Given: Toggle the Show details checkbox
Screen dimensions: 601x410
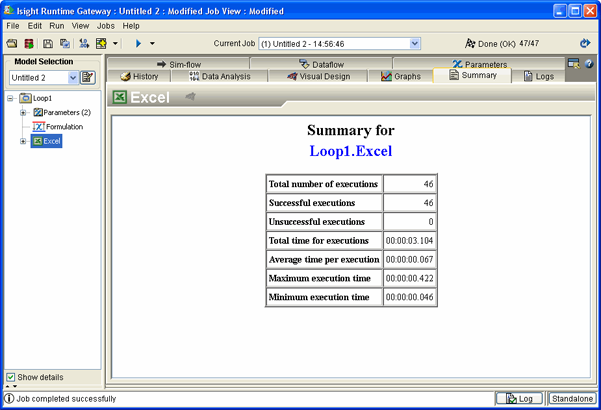Looking at the screenshot, I should click(x=11, y=377).
